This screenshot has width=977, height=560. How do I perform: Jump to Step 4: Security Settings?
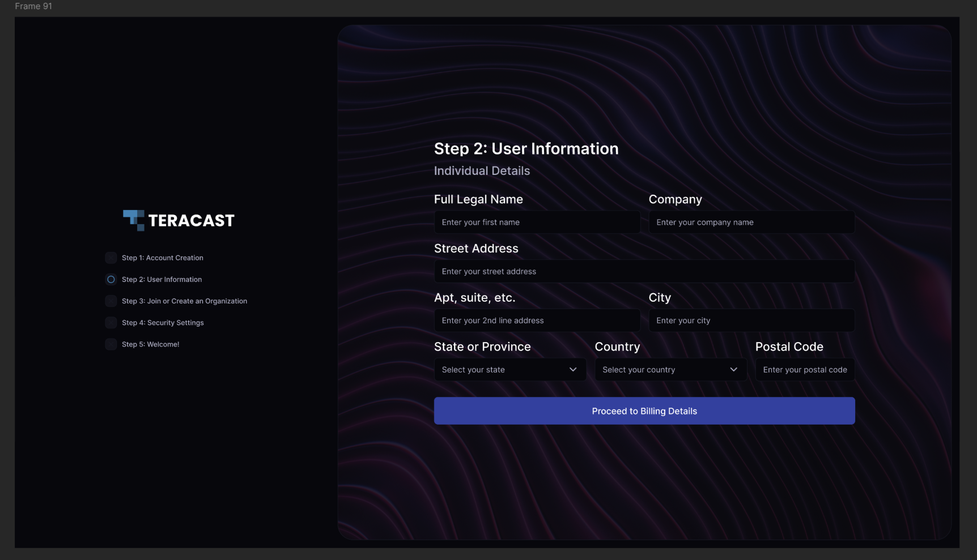pos(163,323)
